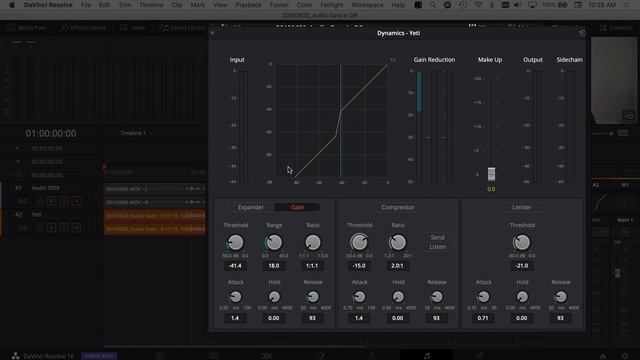Open the Color menu
640x360 pixels.
[304, 5]
